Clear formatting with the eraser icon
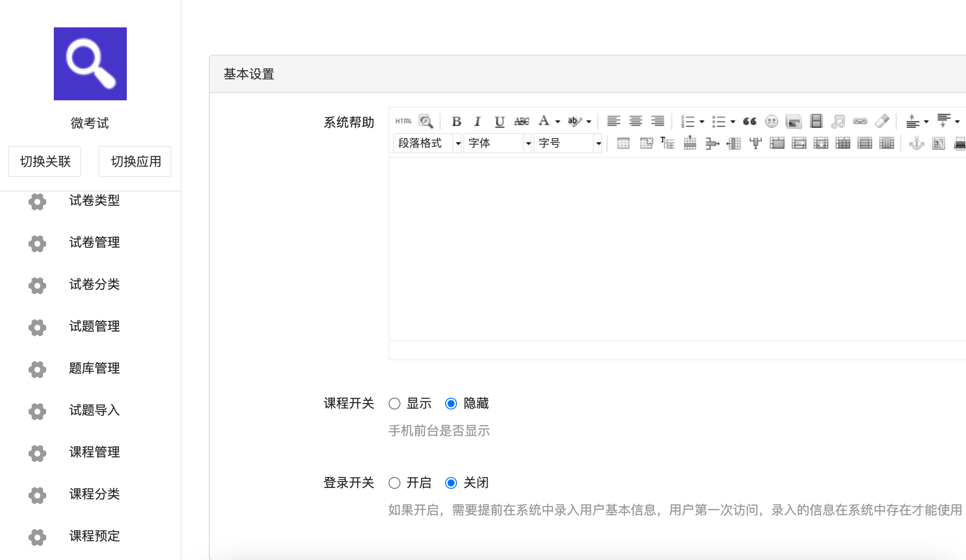 pos(882,121)
